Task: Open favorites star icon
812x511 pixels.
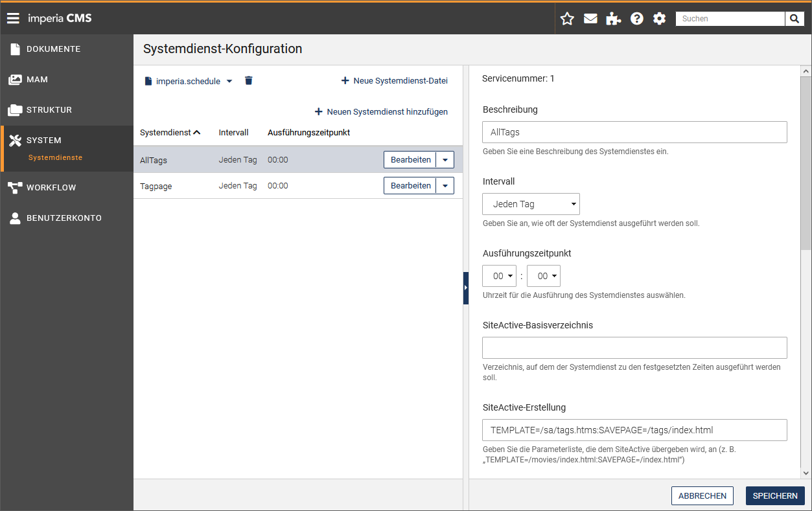Action: [567, 19]
